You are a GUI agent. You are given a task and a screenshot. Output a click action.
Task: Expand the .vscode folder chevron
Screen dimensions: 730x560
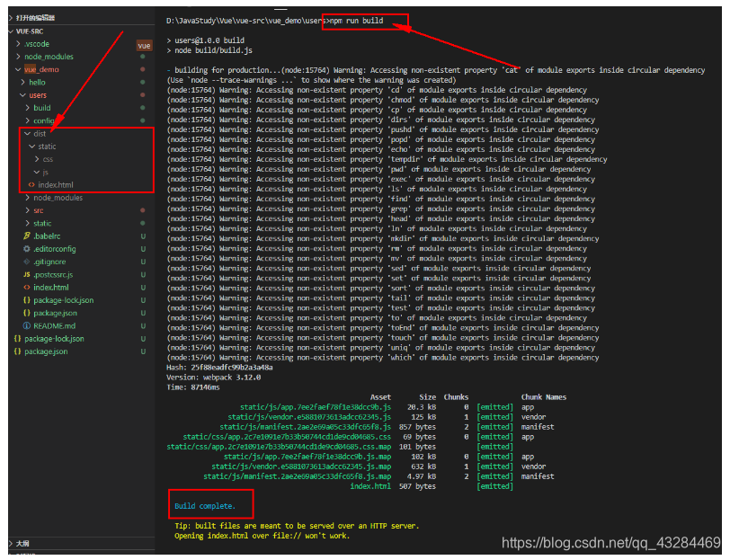pos(18,44)
